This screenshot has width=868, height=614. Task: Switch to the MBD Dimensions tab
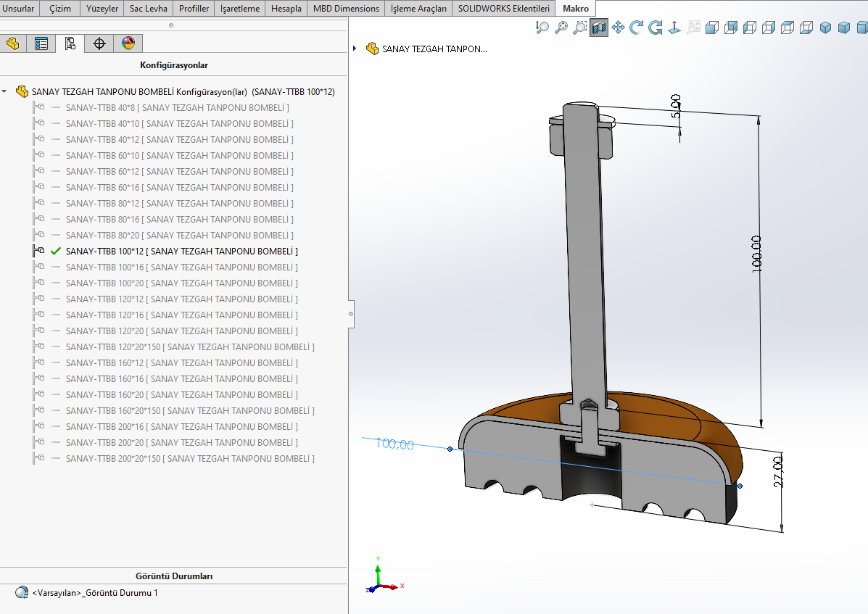(346, 9)
